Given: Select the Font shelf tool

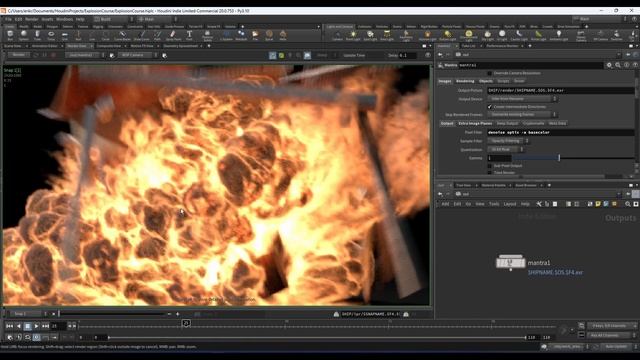Looking at the screenshot, I should pyautogui.click(x=189, y=36).
